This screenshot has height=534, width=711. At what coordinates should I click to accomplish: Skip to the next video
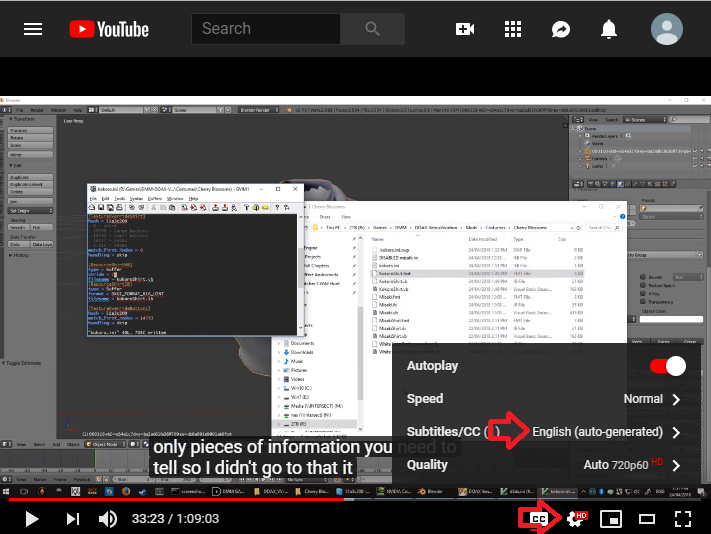[x=73, y=519]
